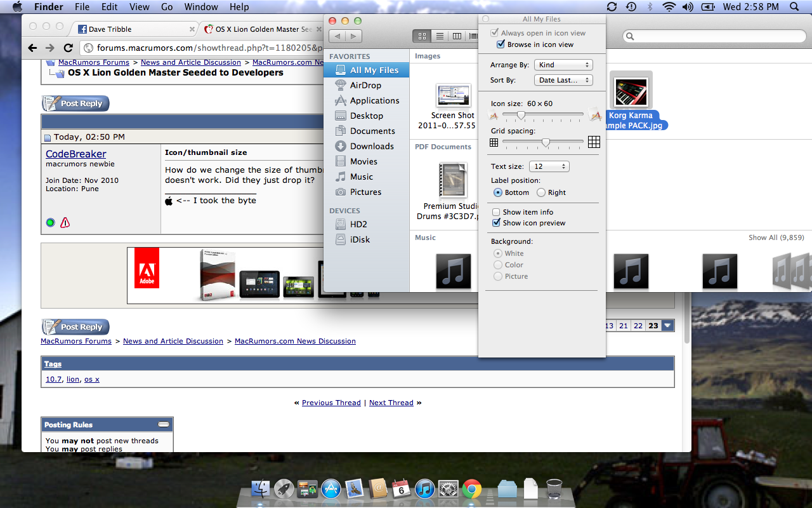812x508 pixels.
Task: Open System Preferences from the Dock
Action: tap(448, 488)
